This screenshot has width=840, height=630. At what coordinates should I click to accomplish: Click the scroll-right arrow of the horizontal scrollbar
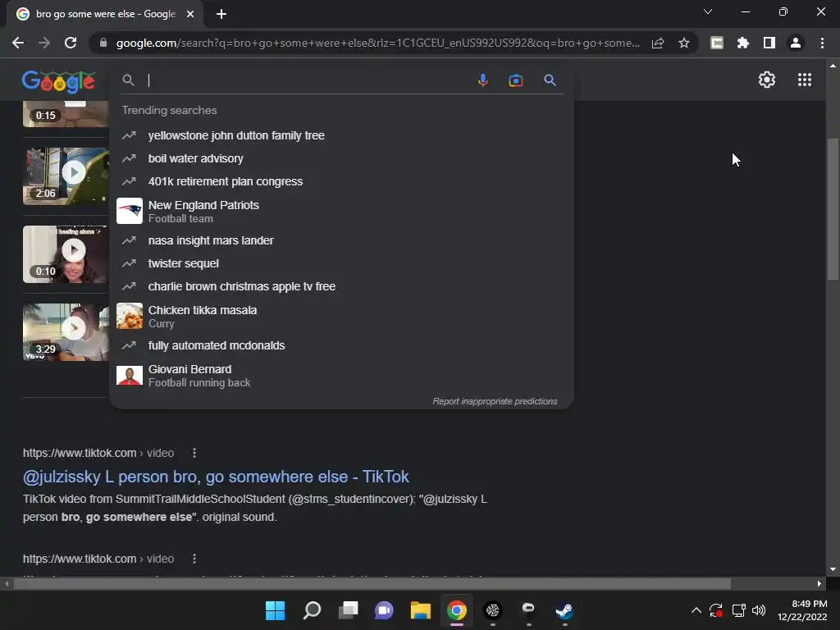click(x=819, y=583)
